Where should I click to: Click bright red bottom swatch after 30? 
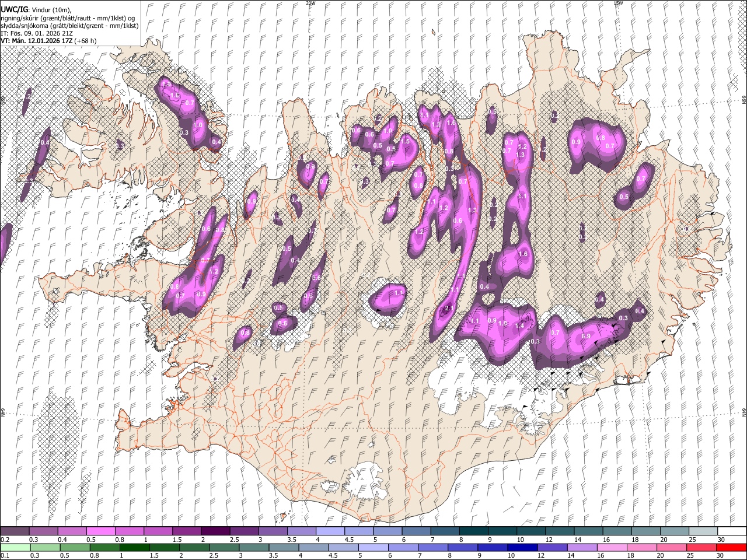731,547
